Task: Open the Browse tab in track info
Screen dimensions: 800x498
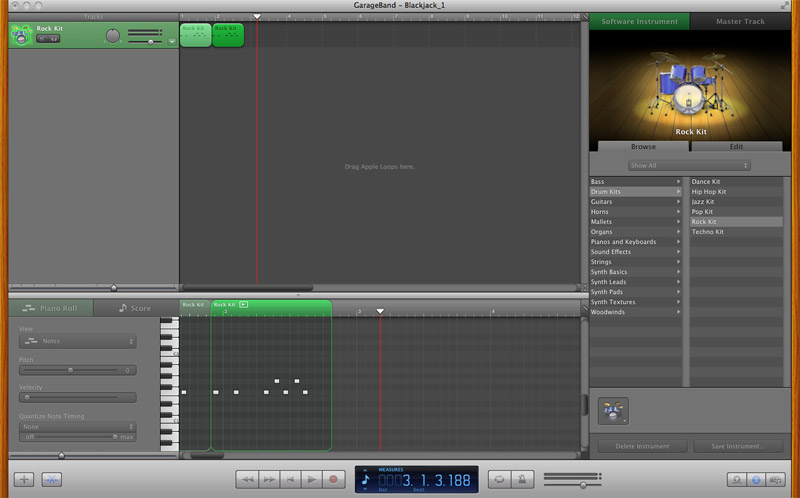Action: click(x=643, y=146)
